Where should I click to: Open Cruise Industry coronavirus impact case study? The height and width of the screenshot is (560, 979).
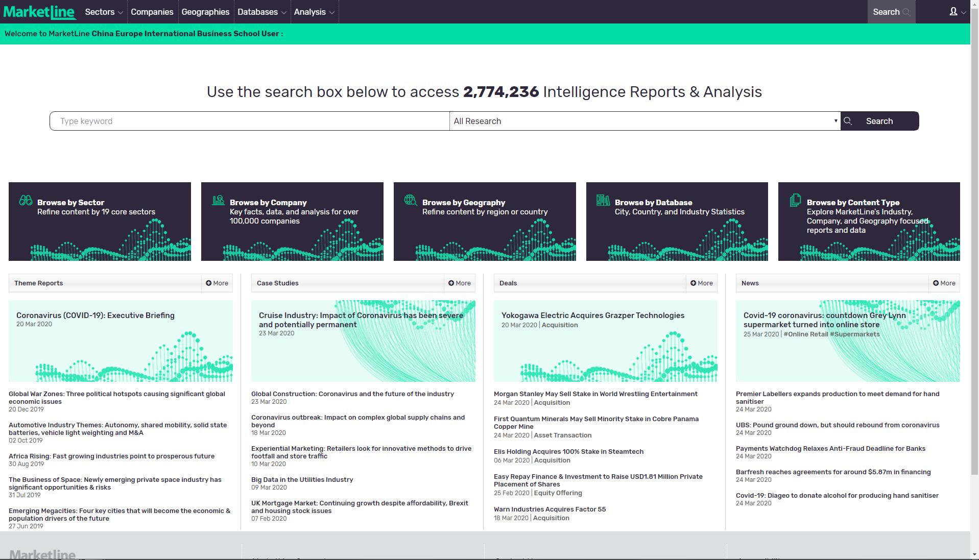[x=361, y=320]
